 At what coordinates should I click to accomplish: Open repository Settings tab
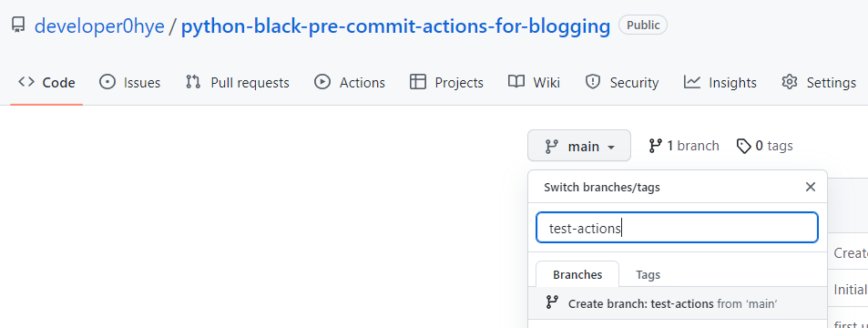(x=819, y=83)
